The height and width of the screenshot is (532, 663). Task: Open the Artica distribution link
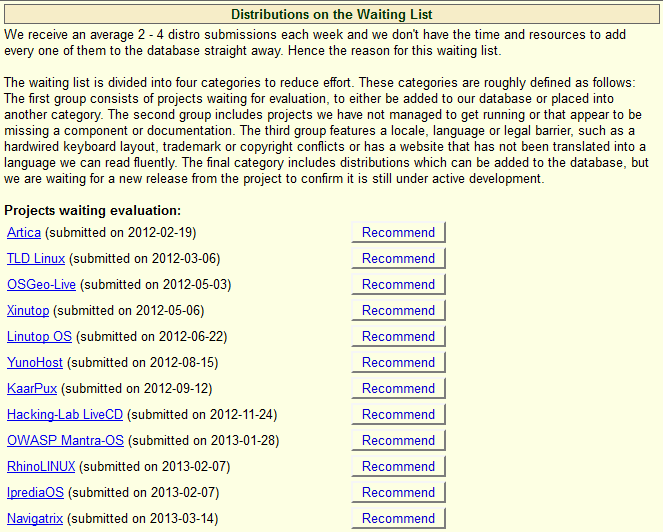(24, 232)
